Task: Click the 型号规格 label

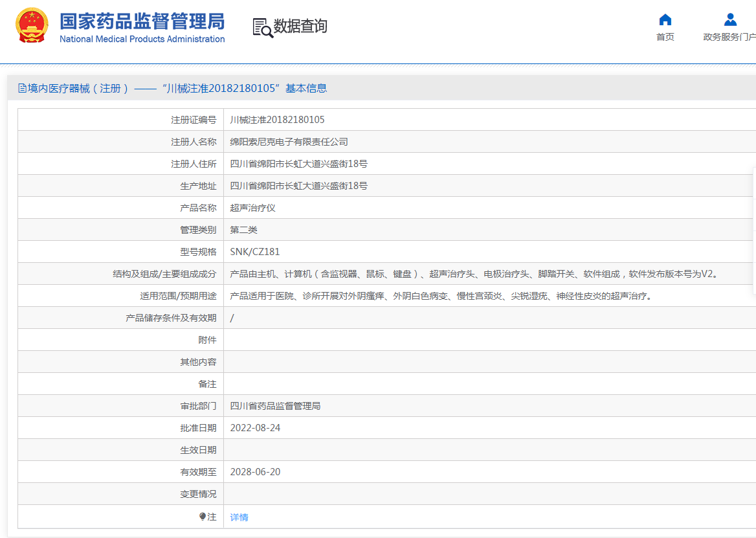Action: [x=198, y=252]
